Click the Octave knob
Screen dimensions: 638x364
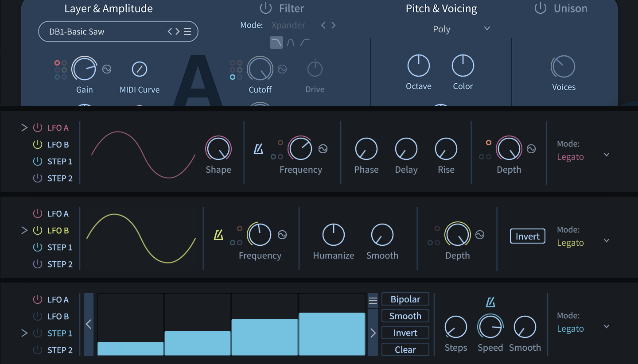tap(419, 66)
